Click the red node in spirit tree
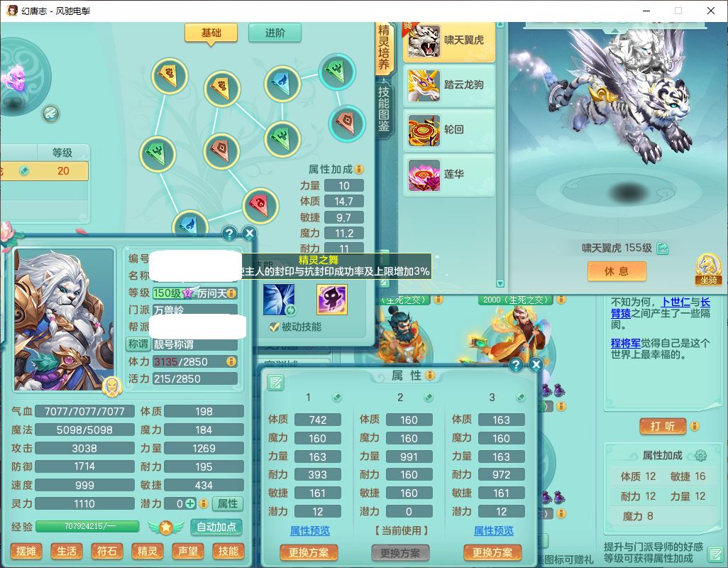The image size is (728, 568). pos(260,206)
